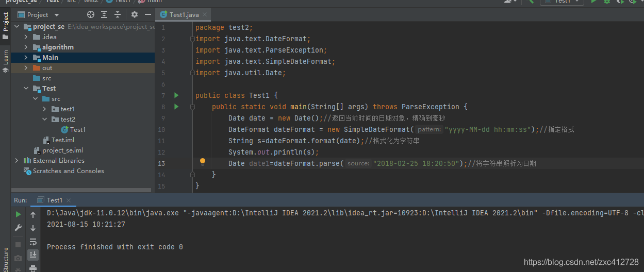Image resolution: width=644 pixels, height=272 pixels.
Task: Open the Structure side tab
Action: 6,260
